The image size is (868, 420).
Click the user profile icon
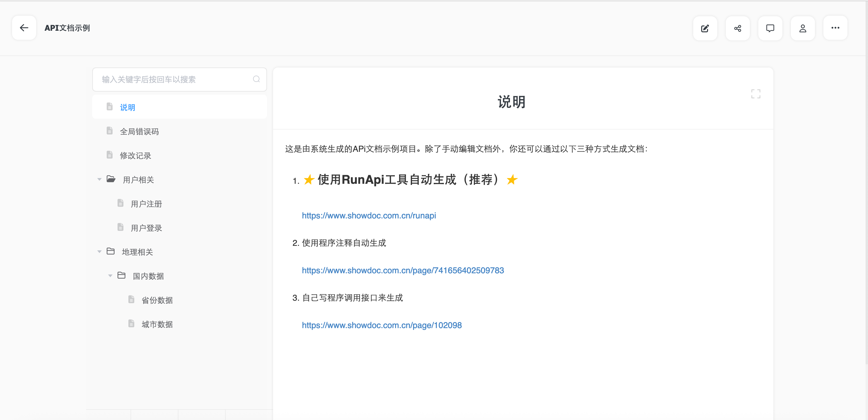point(803,28)
